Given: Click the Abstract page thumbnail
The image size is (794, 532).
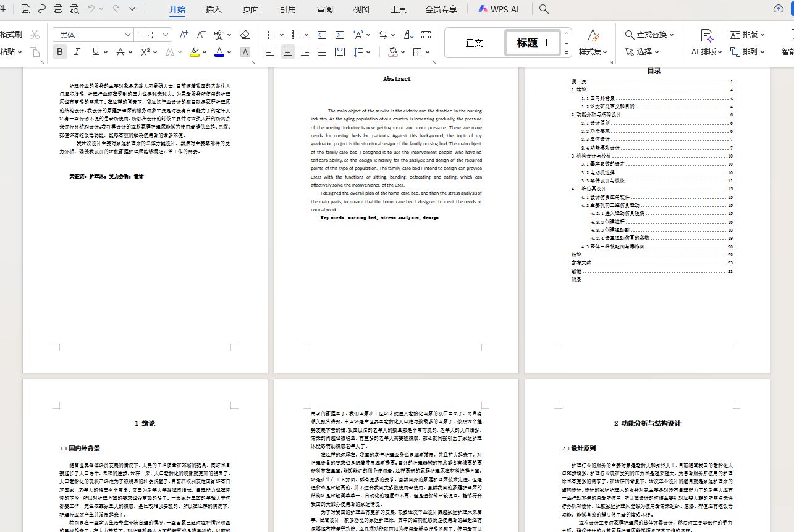Looking at the screenshot, I should (396, 220).
